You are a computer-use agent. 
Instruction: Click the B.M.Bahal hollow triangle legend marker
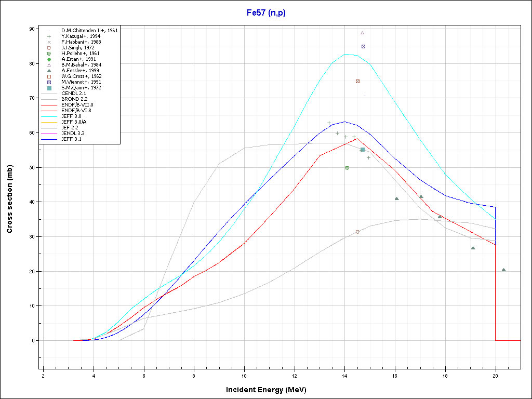tap(49, 65)
